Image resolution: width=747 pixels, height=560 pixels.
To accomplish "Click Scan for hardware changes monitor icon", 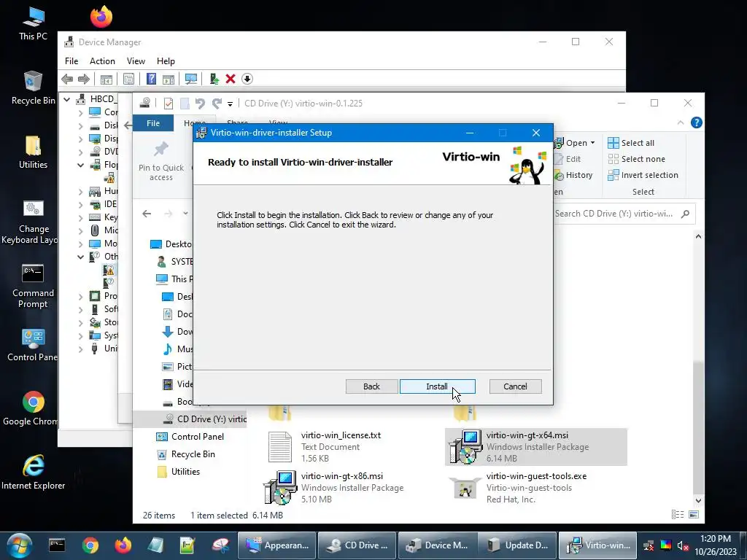I will pos(191,79).
